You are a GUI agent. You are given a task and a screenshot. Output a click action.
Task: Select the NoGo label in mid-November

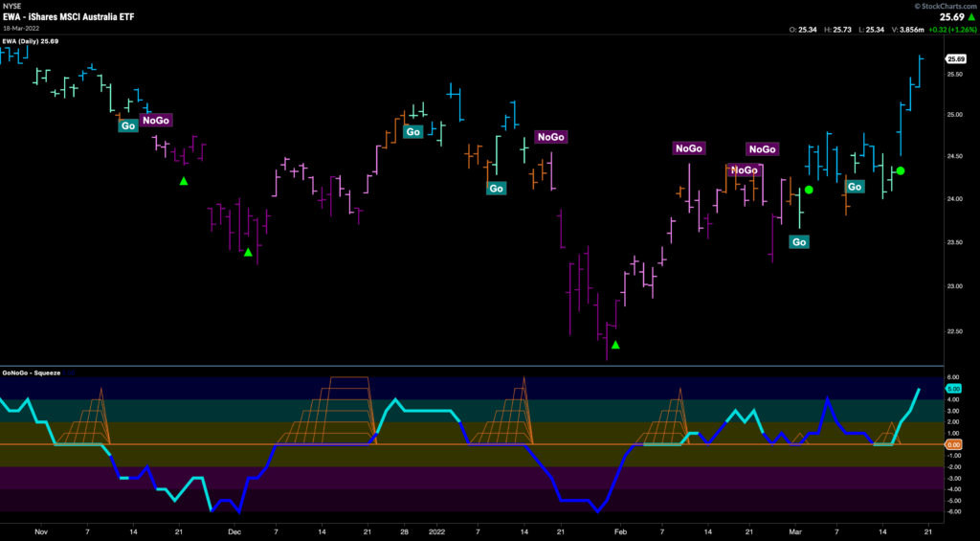(x=156, y=120)
